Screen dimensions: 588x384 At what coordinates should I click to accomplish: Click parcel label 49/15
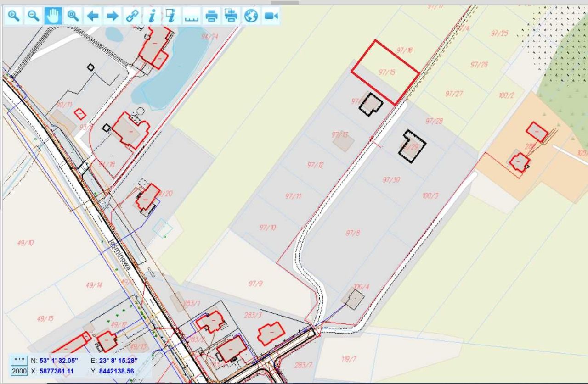45,318
